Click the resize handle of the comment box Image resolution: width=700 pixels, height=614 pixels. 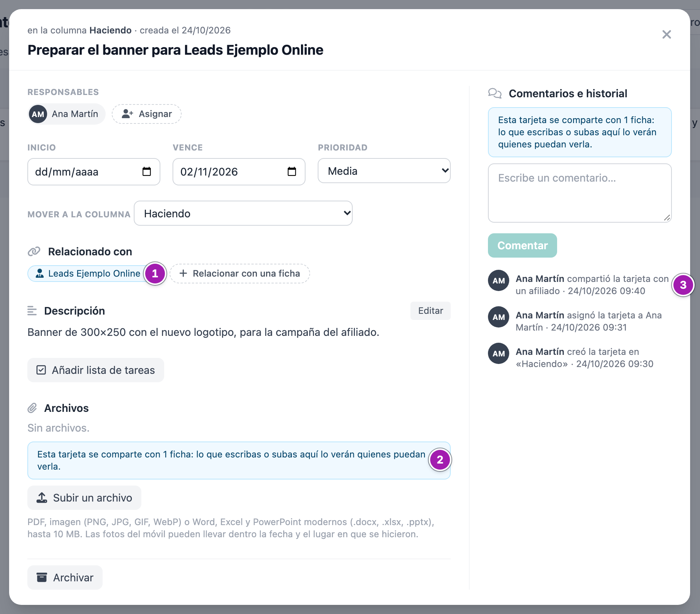[667, 218]
